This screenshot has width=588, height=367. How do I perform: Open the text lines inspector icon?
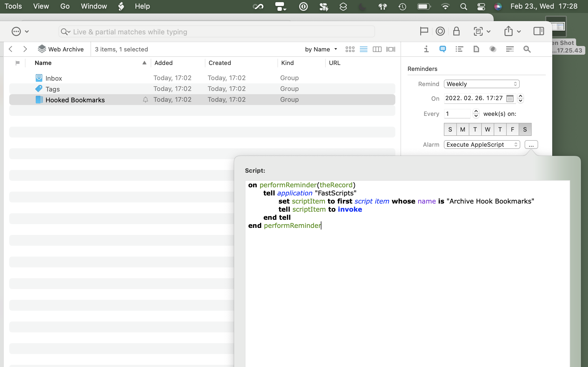click(510, 49)
